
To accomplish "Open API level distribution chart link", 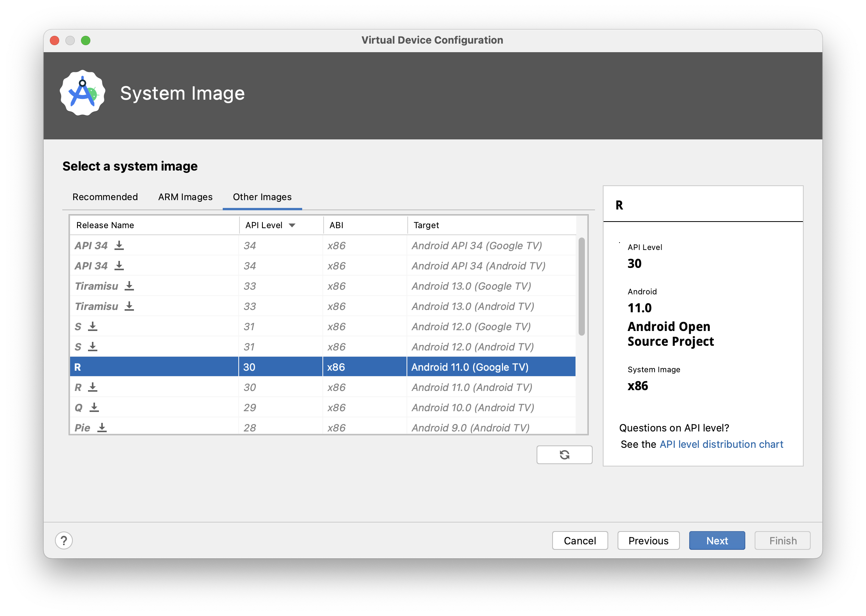I will coord(721,444).
